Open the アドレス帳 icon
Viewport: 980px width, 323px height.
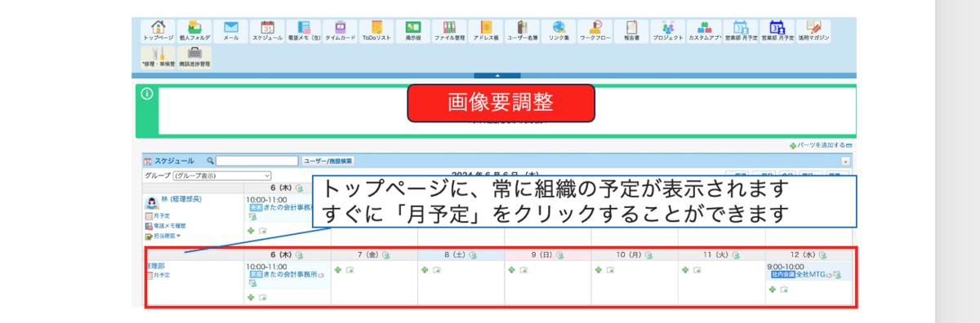point(485,31)
